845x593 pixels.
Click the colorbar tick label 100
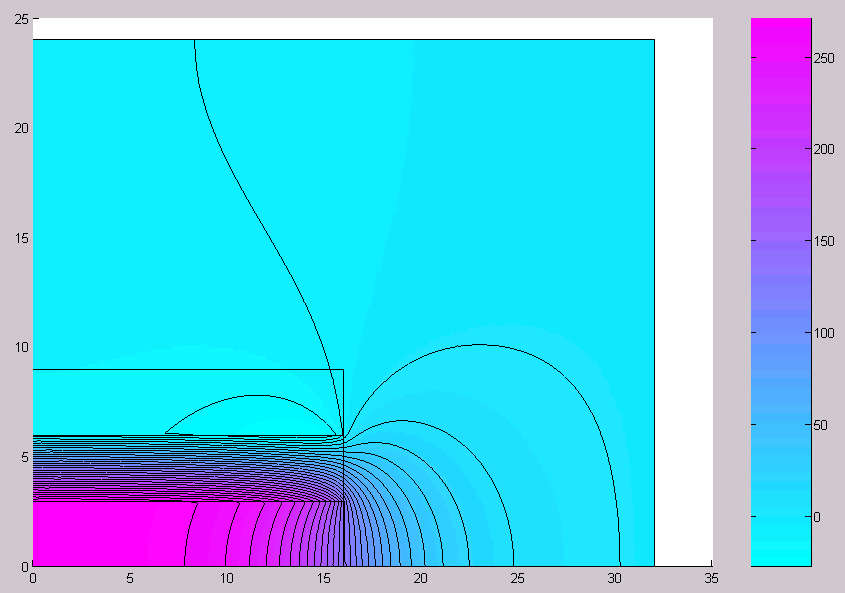click(824, 333)
